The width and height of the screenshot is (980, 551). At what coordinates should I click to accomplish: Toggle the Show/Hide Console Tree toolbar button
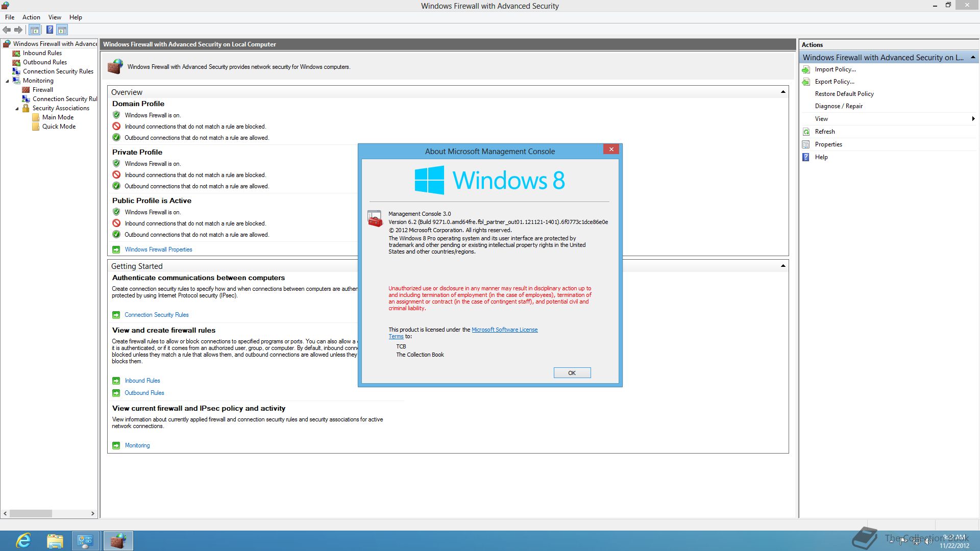(x=35, y=30)
